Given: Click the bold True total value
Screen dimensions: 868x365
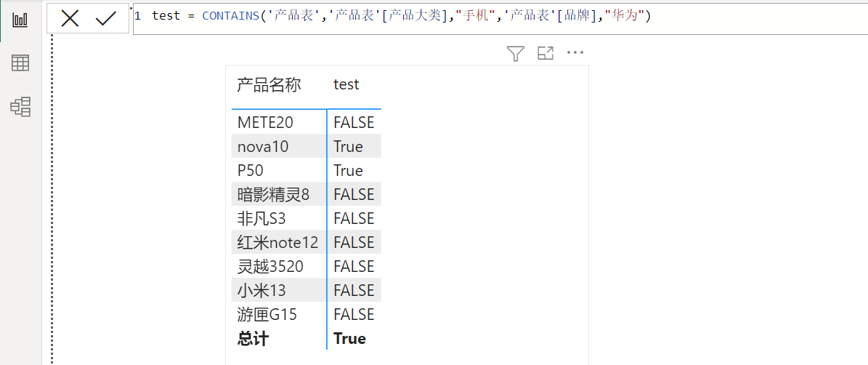Looking at the screenshot, I should pos(349,338).
